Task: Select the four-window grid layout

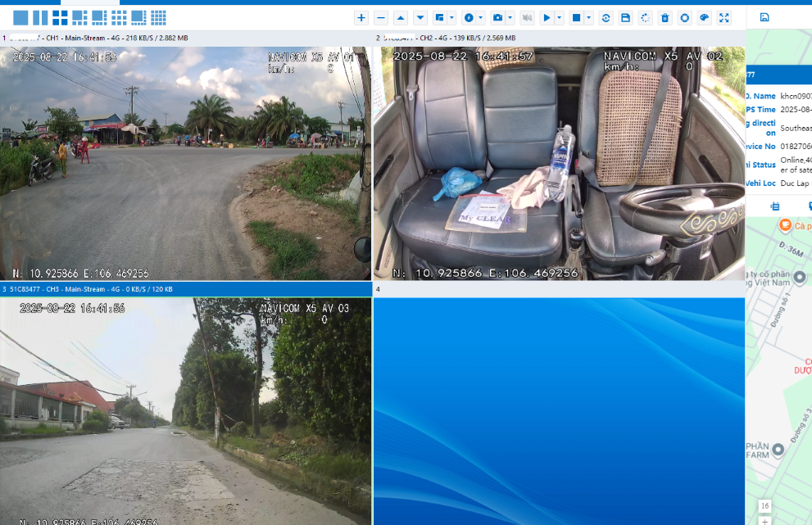Action: (x=60, y=18)
